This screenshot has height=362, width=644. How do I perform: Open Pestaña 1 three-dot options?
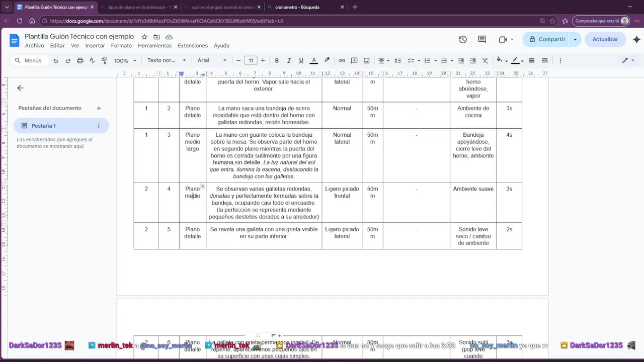(99, 126)
